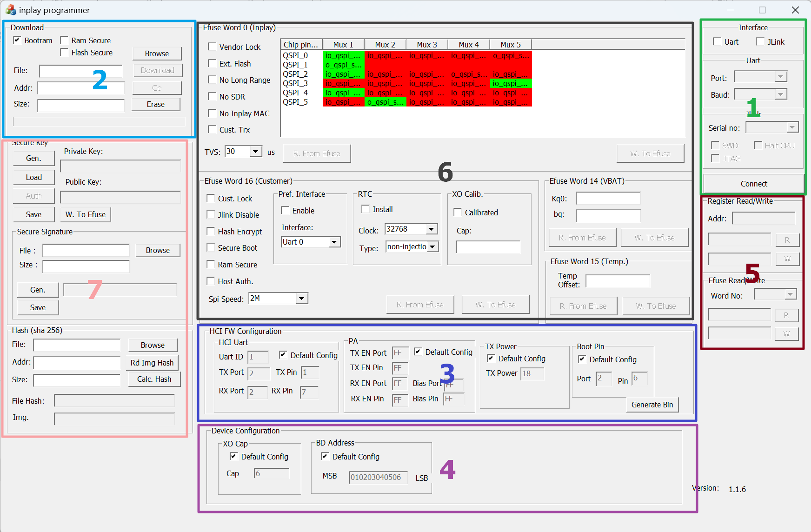Click Browse in the Hash section
This screenshot has width=811, height=532.
[x=153, y=345]
